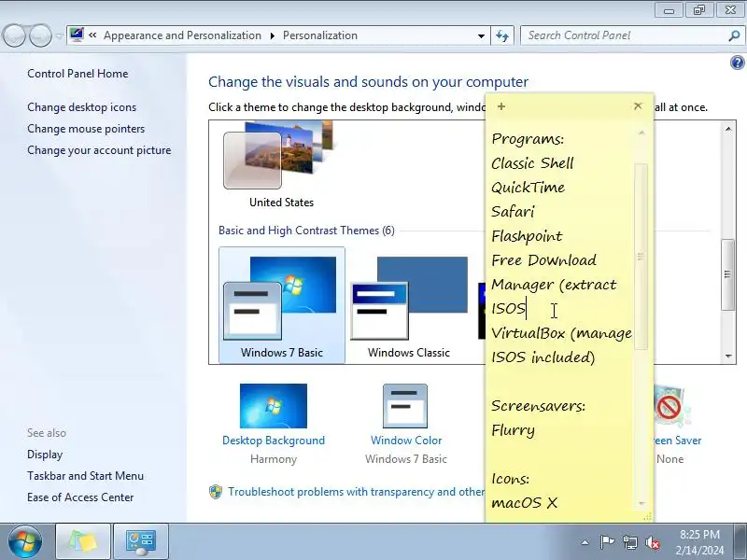The image size is (747, 560).
Task: Open Appearance and Personalization breadcrumb
Action: (x=182, y=35)
